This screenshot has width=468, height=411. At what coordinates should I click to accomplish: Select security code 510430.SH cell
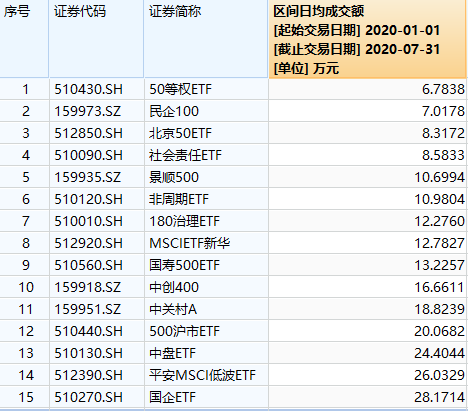click(x=96, y=89)
